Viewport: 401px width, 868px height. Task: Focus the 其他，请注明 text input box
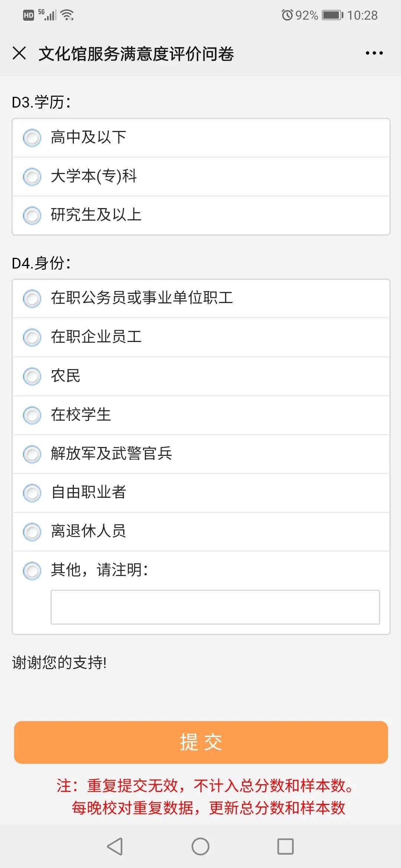pos(215,607)
